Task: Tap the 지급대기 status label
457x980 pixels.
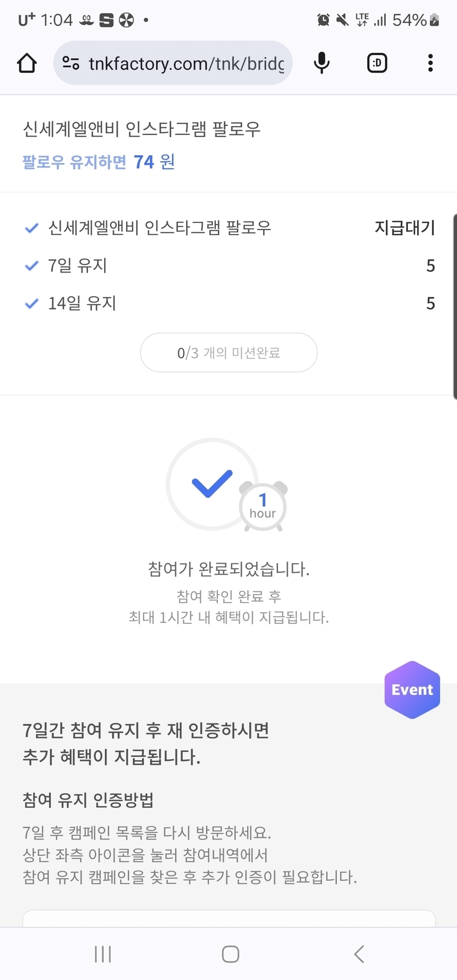Action: tap(405, 228)
